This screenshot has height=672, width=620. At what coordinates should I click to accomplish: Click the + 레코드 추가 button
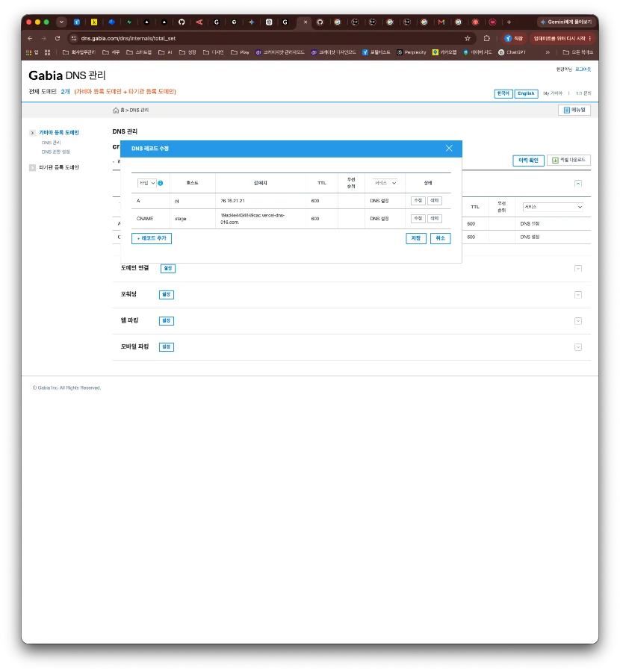[152, 238]
